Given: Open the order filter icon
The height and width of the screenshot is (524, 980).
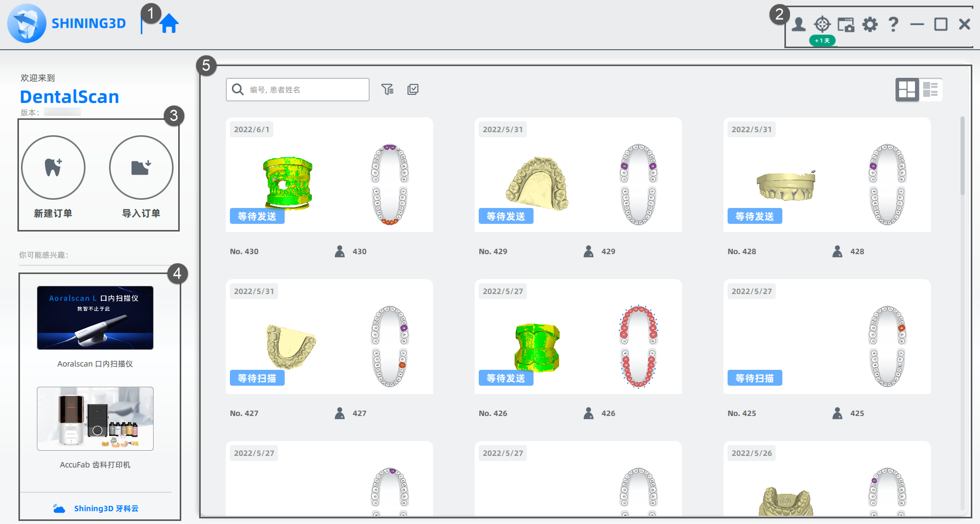Looking at the screenshot, I should (388, 90).
